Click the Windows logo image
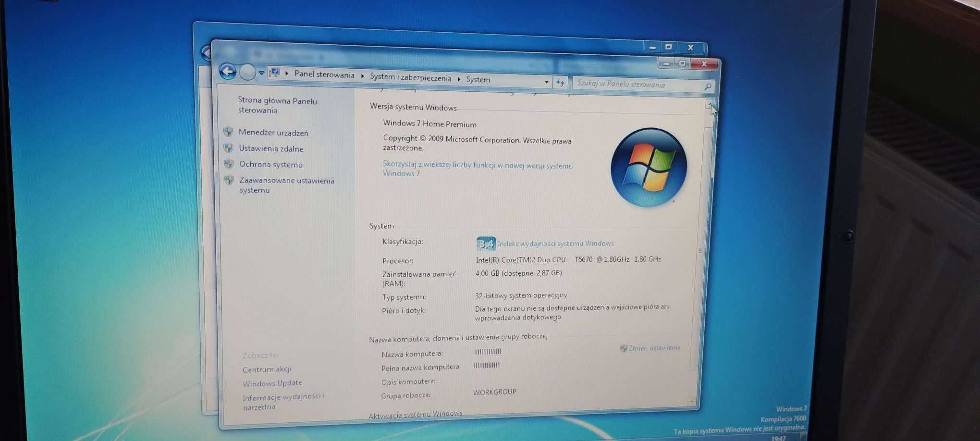Screen dimensions: 980x441 (649, 168)
